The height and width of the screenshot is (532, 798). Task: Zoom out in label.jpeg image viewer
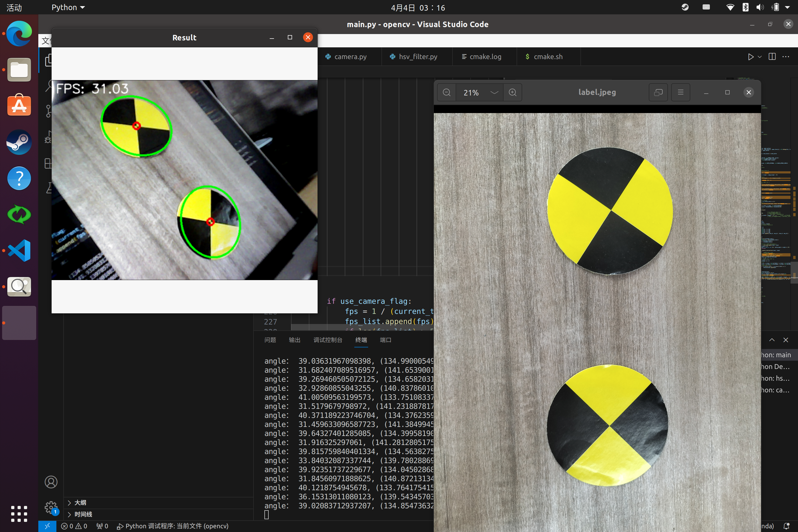pyautogui.click(x=447, y=92)
